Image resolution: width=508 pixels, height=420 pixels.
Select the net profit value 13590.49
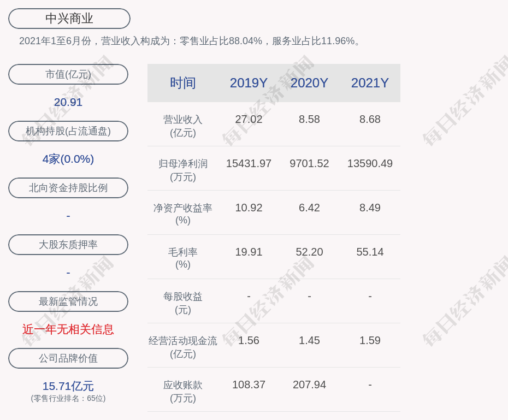pos(370,163)
